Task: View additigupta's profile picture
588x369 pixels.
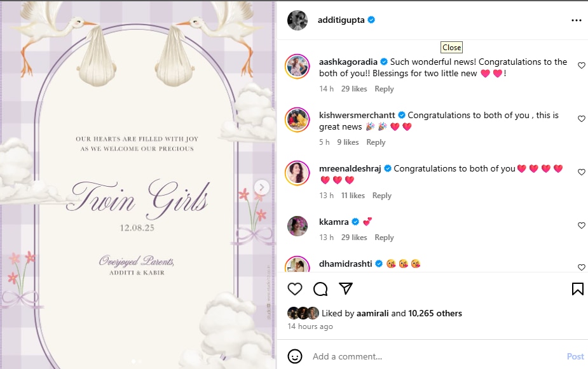Action: (297, 20)
